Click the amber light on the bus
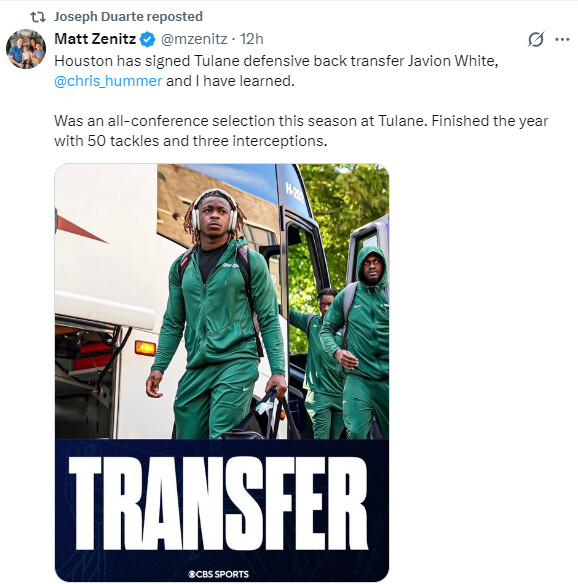578x584 pixels. pyautogui.click(x=145, y=348)
